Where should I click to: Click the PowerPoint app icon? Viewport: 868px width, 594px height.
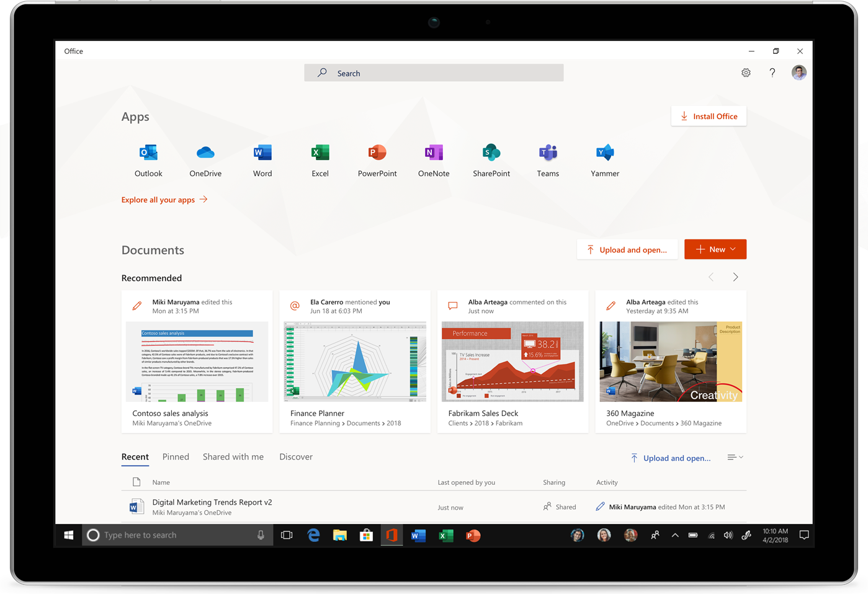coord(377,153)
